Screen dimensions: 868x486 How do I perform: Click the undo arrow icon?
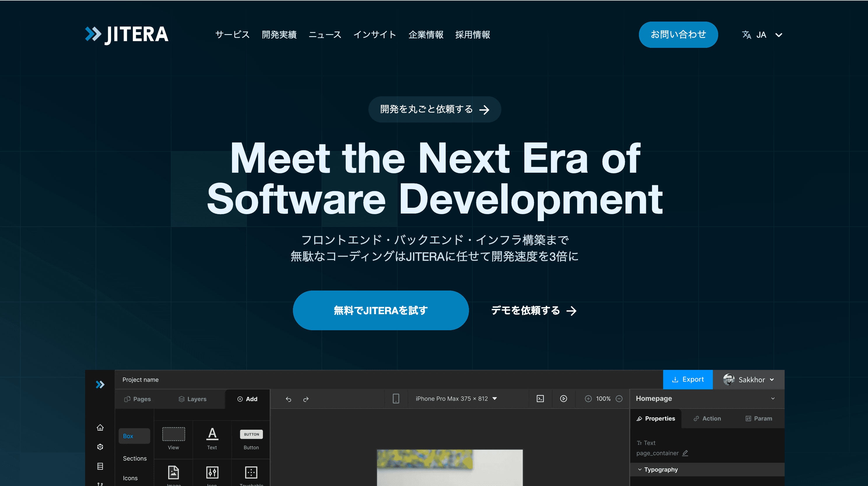[x=289, y=399]
